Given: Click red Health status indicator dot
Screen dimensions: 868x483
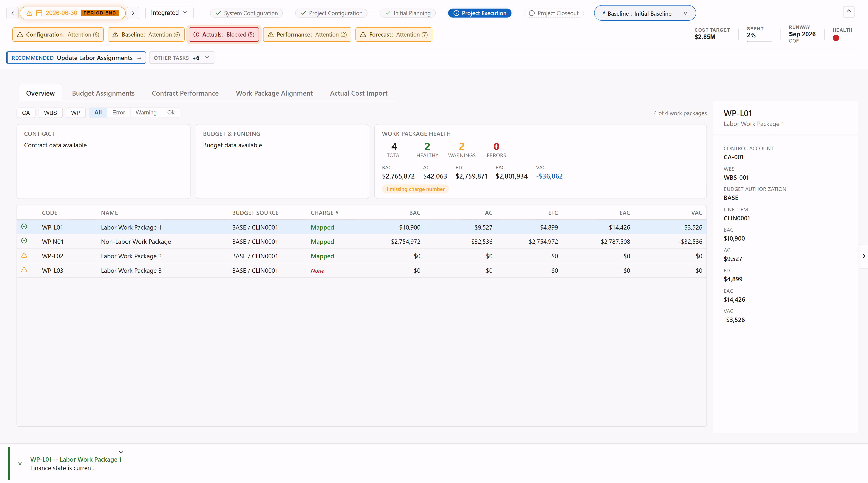Looking at the screenshot, I should tap(836, 38).
